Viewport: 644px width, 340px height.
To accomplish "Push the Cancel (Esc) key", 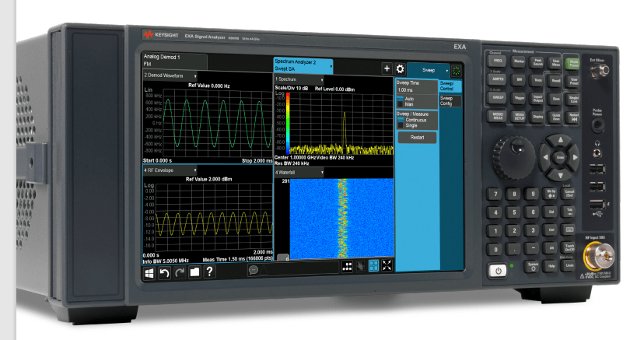I will (569, 194).
